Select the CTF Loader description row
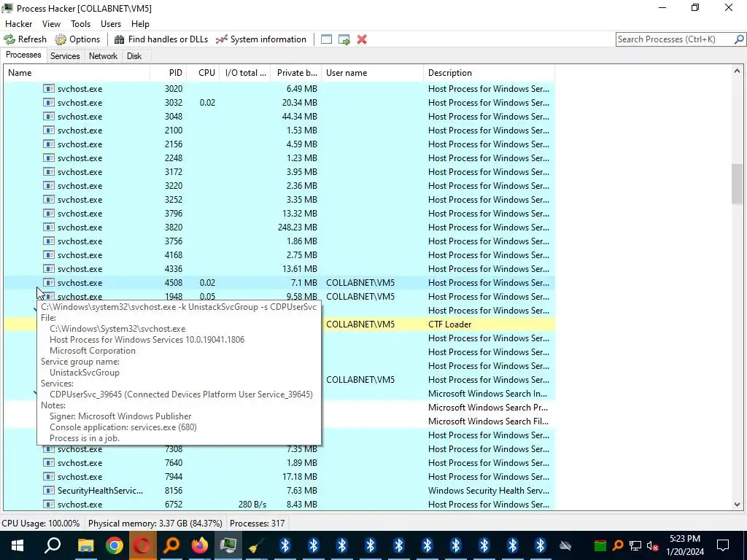This screenshot has height=560, width=747. tap(449, 324)
